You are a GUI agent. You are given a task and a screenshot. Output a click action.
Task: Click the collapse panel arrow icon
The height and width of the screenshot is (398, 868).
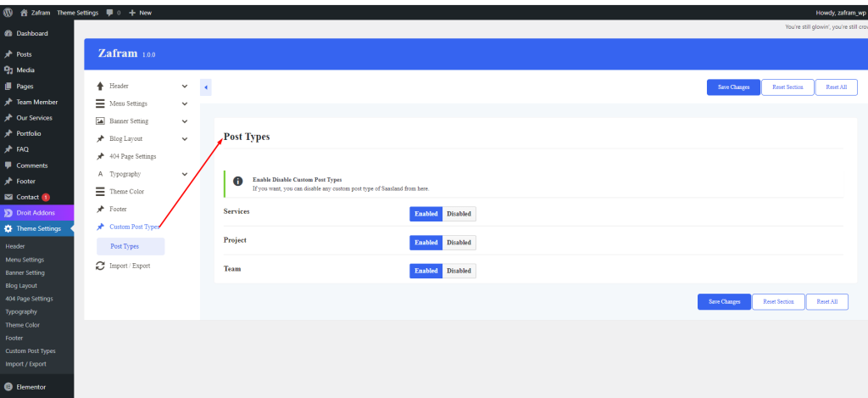[206, 87]
